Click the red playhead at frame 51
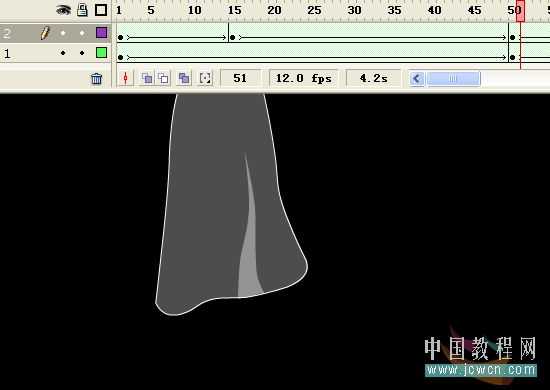This screenshot has width=550, height=390. (521, 11)
